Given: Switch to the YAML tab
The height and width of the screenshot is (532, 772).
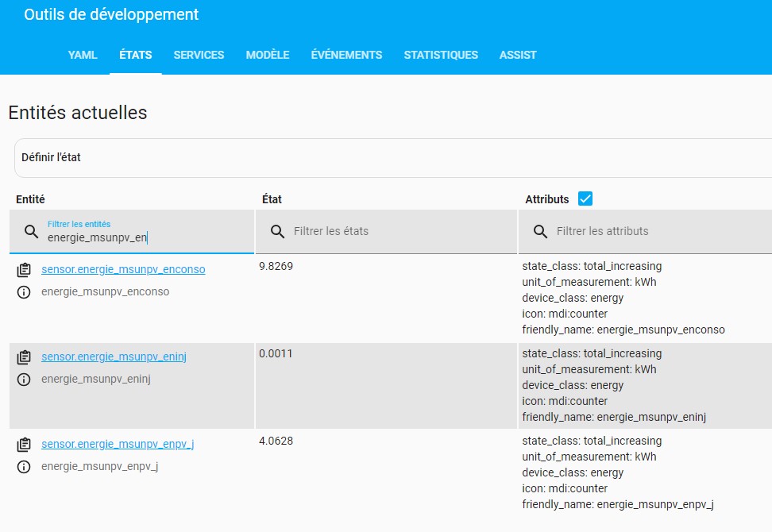Looking at the screenshot, I should click(x=83, y=55).
